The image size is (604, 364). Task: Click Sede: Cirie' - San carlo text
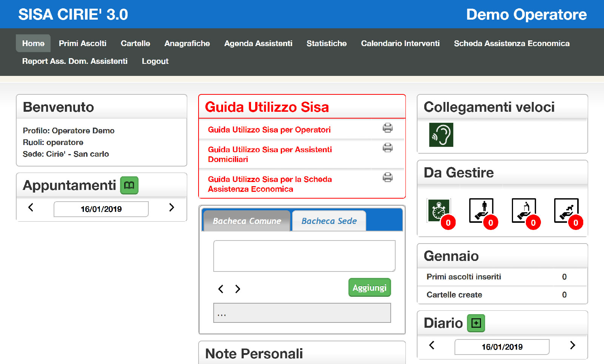click(66, 154)
